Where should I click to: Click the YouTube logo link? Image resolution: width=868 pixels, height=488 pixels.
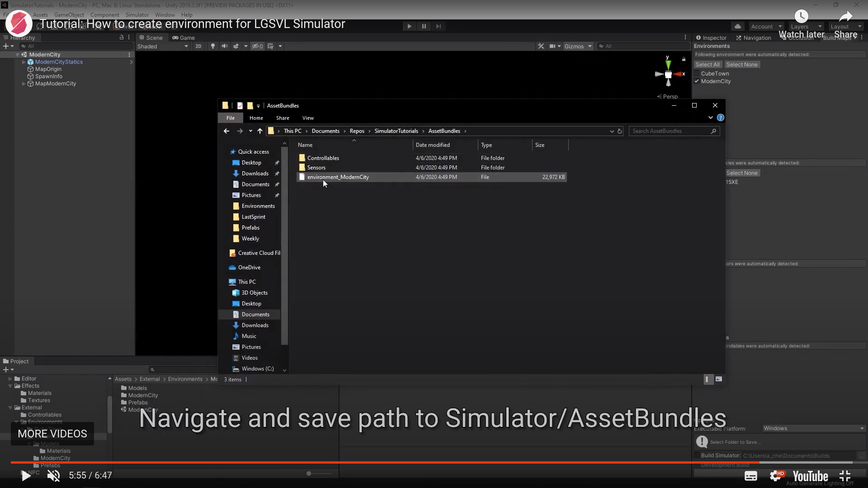tap(810, 476)
